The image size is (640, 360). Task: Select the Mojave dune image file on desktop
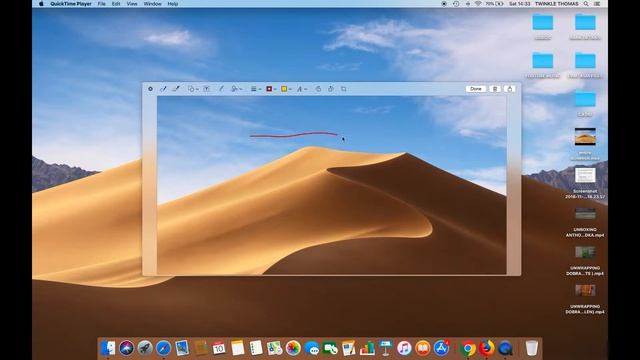[585, 144]
